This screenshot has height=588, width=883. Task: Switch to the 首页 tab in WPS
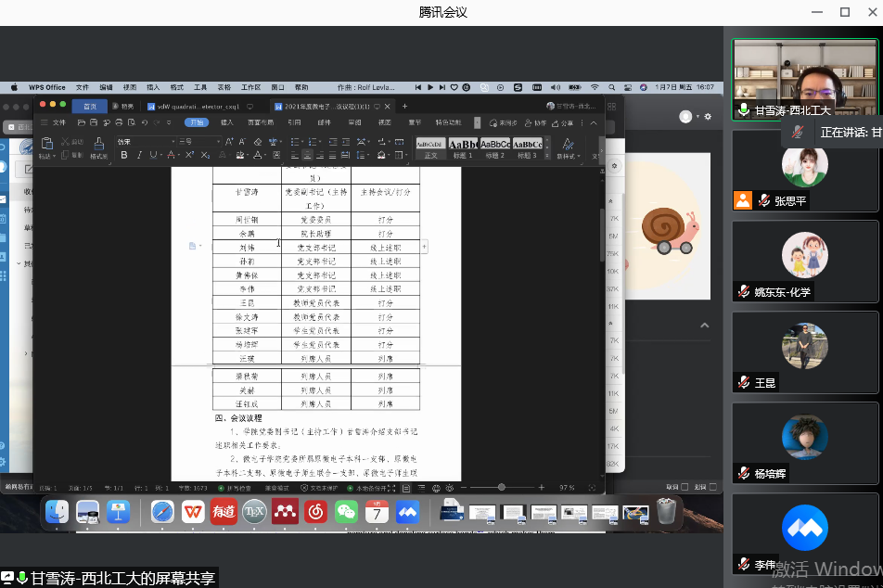89,106
